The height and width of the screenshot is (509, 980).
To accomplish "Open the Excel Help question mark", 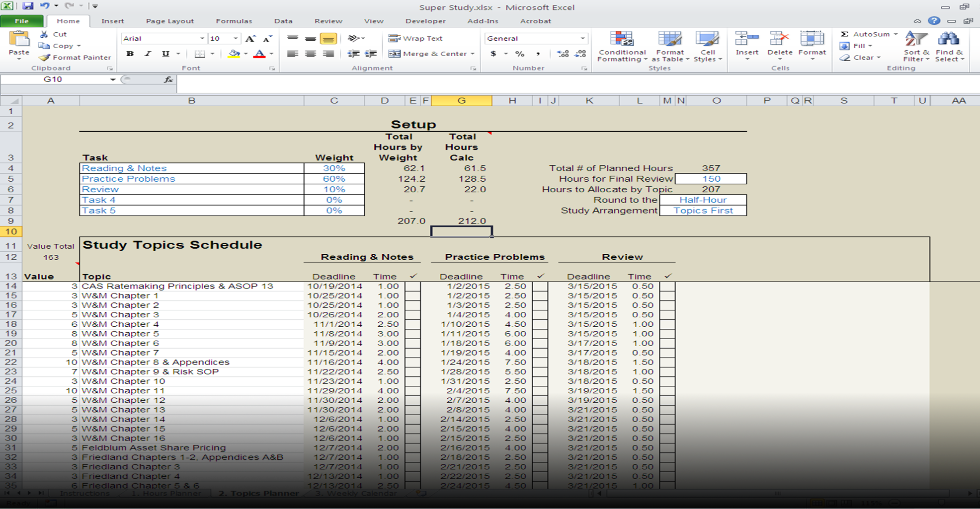I will 934,21.
